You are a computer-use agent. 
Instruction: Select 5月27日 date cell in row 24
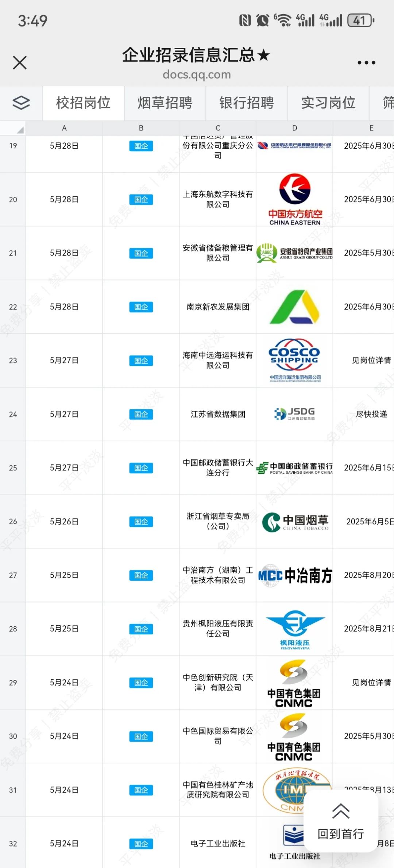coord(64,414)
